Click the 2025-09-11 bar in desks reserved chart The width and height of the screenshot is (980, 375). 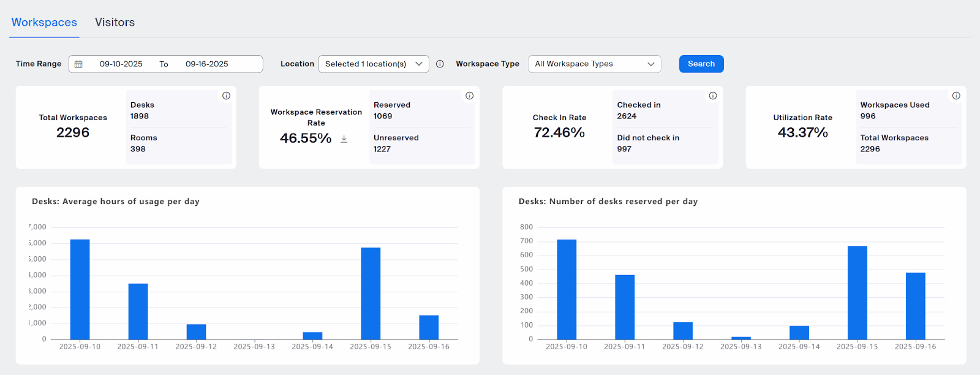click(625, 307)
